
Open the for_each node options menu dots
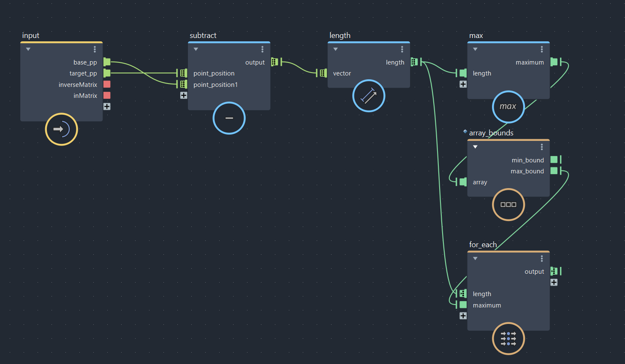tap(542, 259)
